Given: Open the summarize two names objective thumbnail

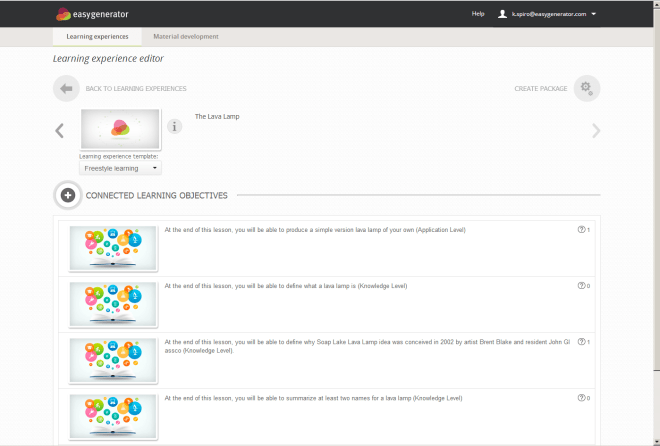Looking at the screenshot, I should [113, 416].
